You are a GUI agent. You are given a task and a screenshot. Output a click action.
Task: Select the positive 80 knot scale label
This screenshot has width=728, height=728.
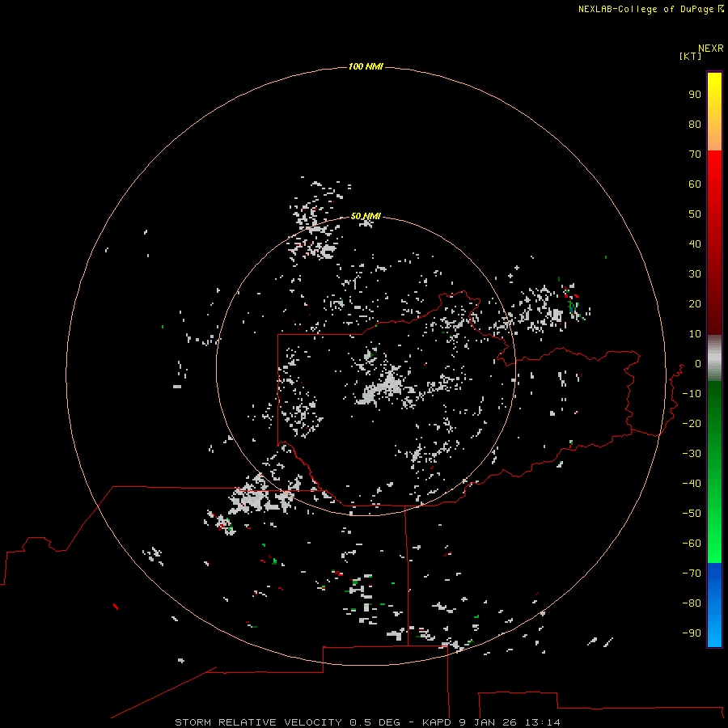695,125
